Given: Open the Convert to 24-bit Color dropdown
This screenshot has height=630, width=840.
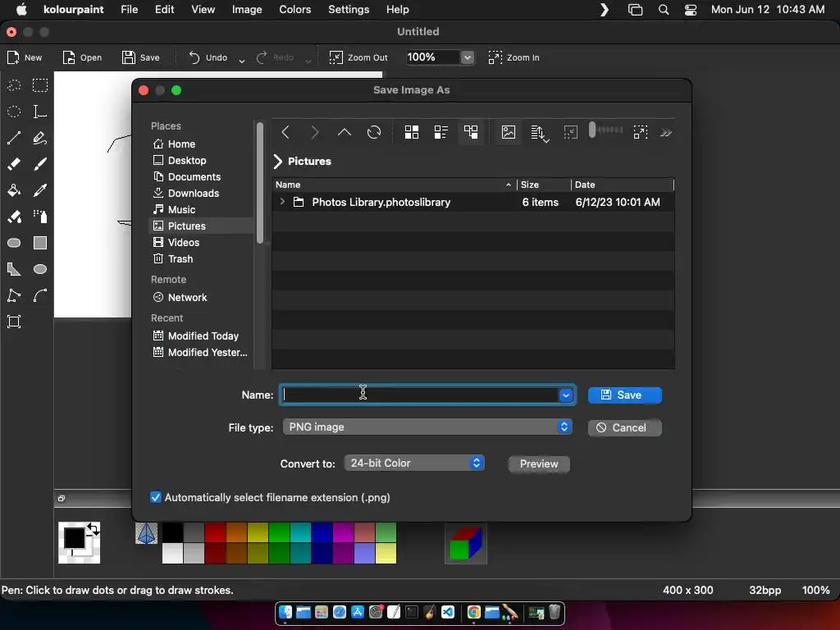Looking at the screenshot, I should pos(414,463).
